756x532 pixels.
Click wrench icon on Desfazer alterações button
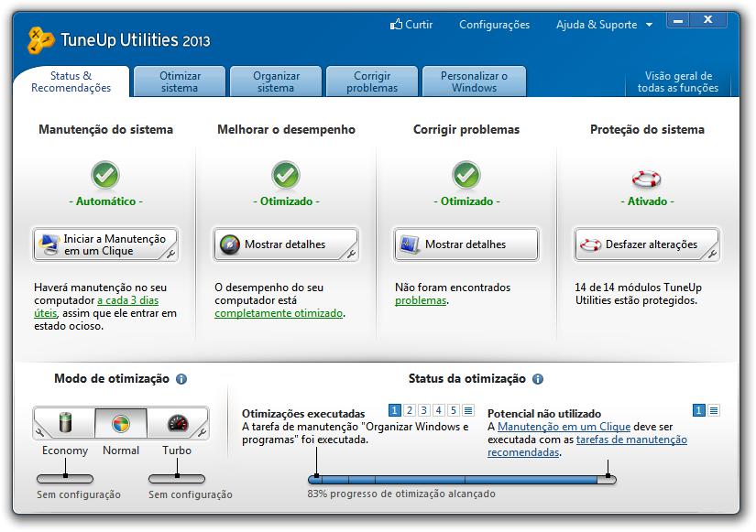pos(712,254)
